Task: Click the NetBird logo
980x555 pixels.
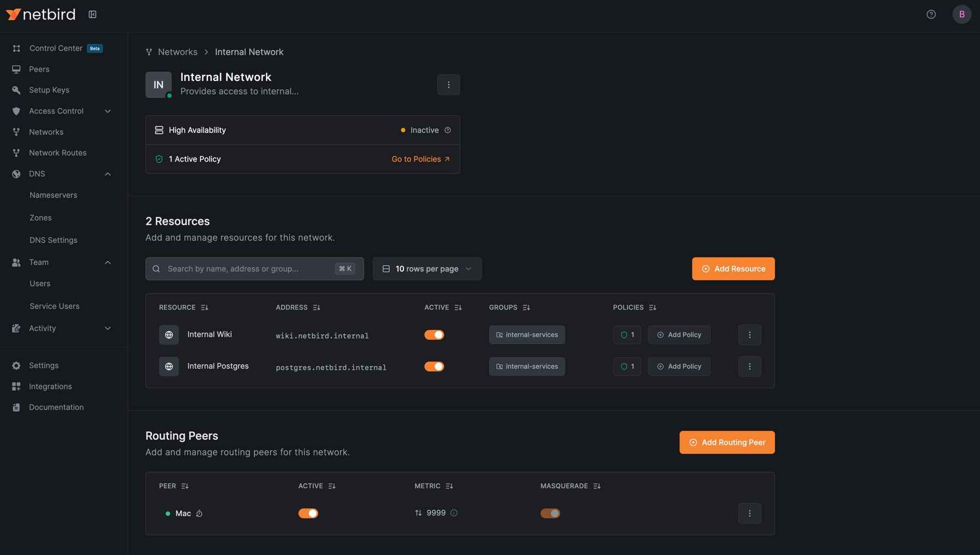Action: 41,14
